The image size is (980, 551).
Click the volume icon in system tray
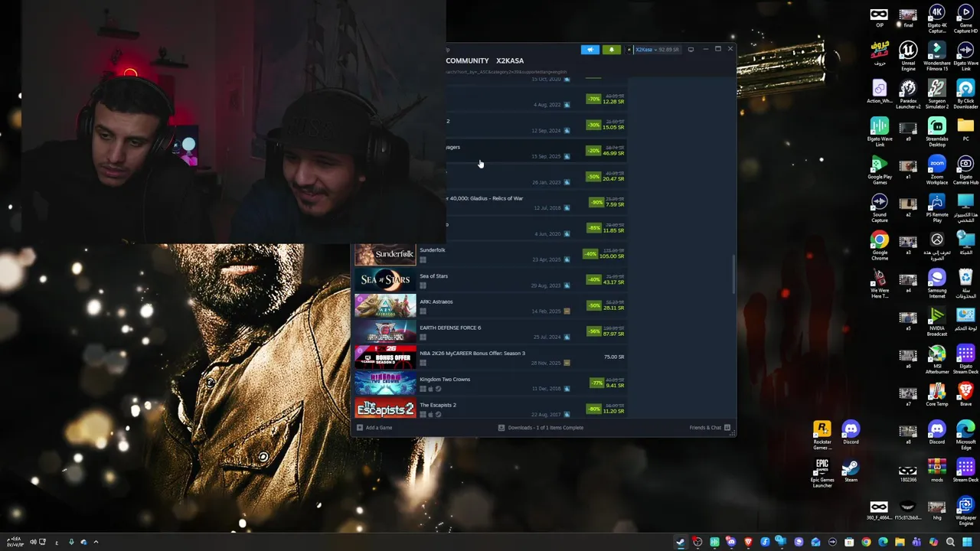(x=33, y=542)
